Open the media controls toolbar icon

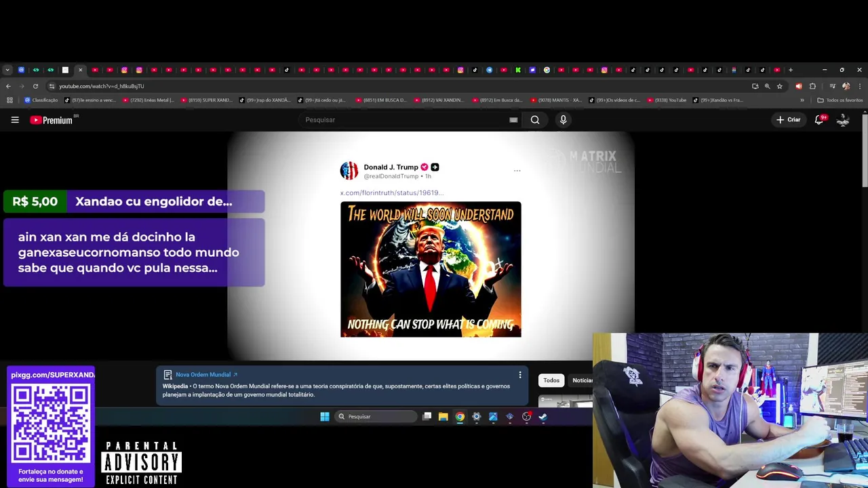pyautogui.click(x=833, y=86)
